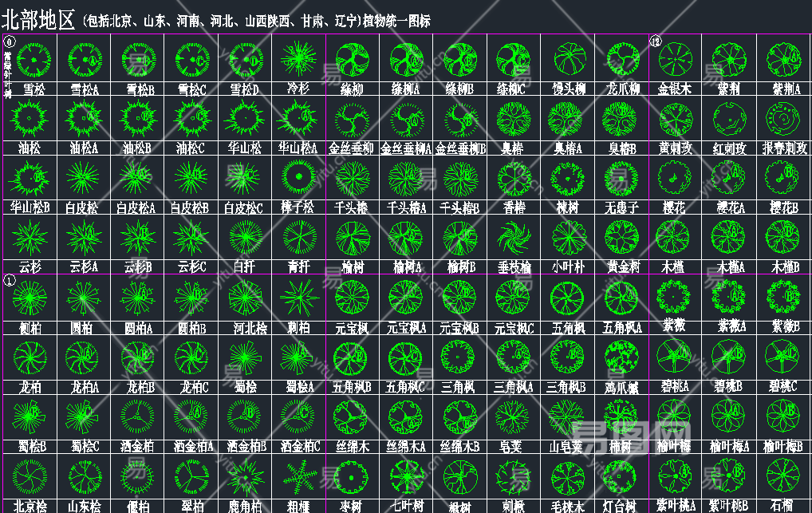Select the 青扦 spruce symbol

click(x=300, y=237)
